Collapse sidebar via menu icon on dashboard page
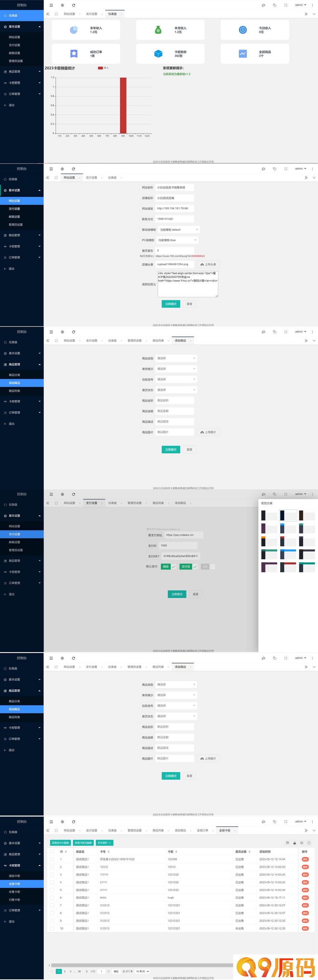 tap(51, 5)
